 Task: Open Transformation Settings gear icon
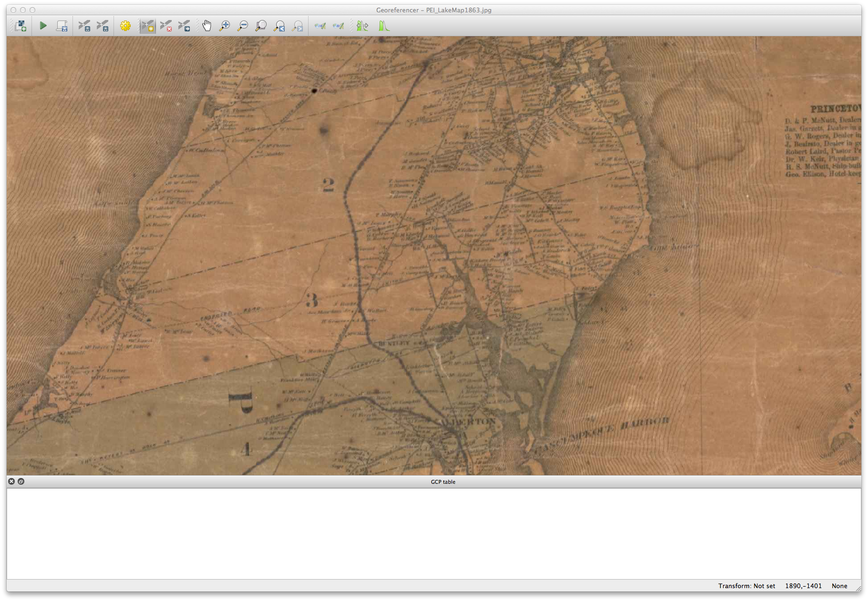coord(125,26)
